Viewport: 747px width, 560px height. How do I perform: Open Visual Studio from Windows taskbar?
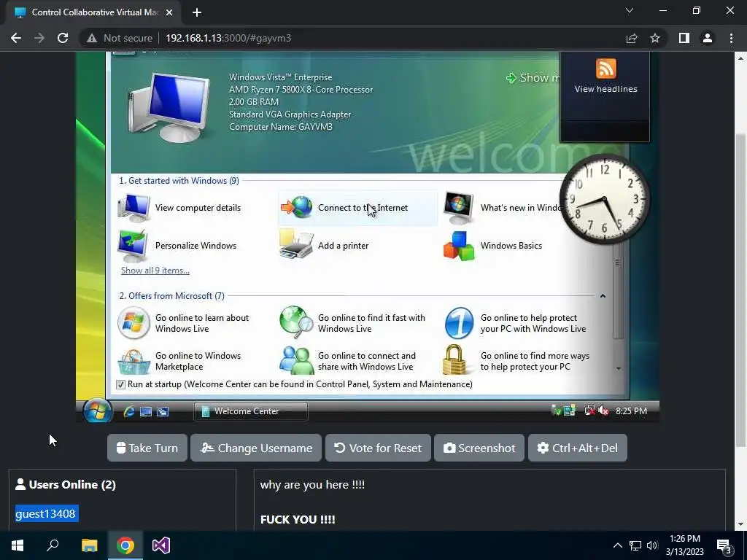[x=161, y=545]
